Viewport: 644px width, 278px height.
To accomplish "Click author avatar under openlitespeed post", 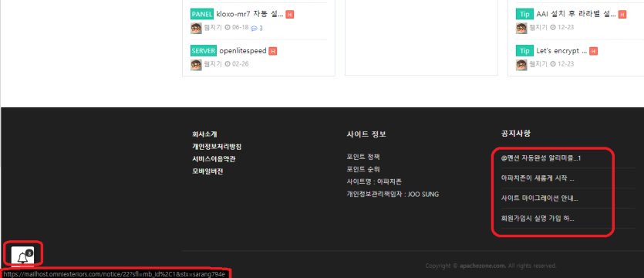I will [196, 65].
